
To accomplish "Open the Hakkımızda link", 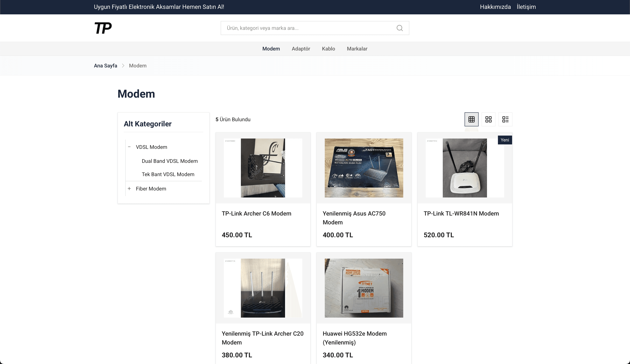I will [495, 7].
